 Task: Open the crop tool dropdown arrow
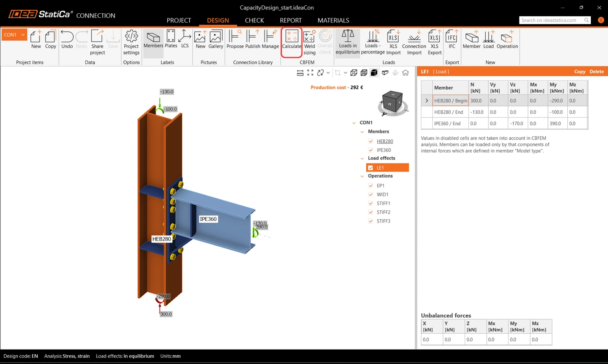(x=345, y=72)
